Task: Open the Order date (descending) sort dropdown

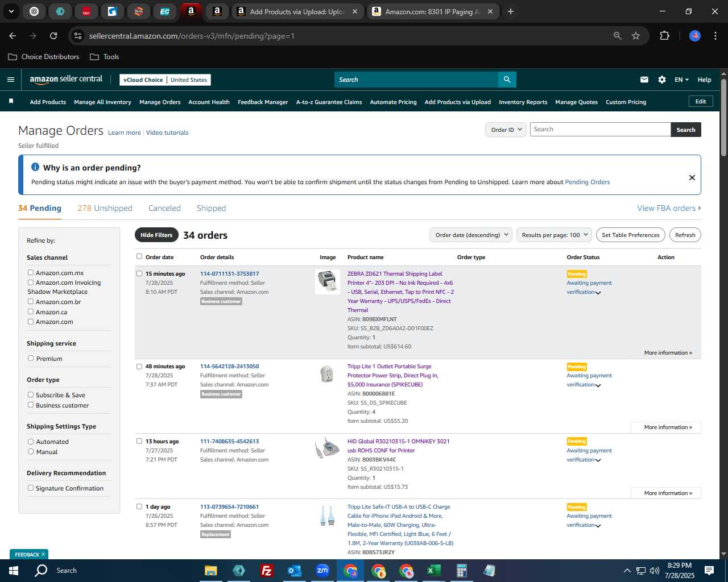Action: coord(471,235)
